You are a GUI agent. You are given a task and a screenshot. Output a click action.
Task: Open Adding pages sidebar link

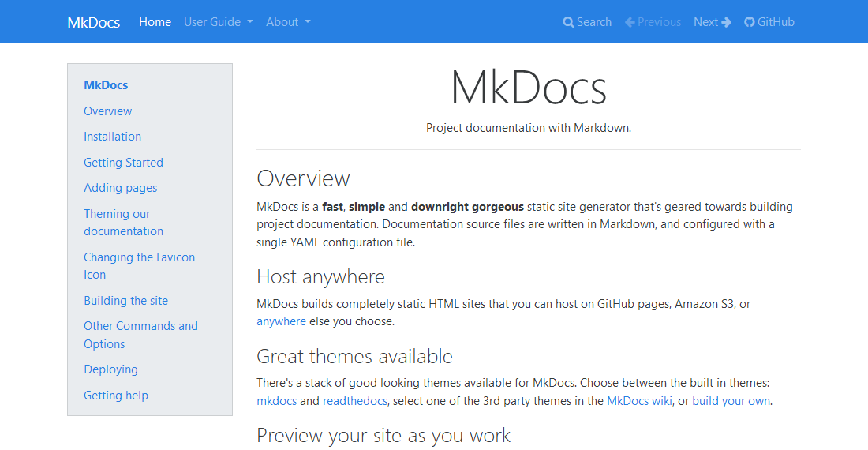click(x=120, y=188)
